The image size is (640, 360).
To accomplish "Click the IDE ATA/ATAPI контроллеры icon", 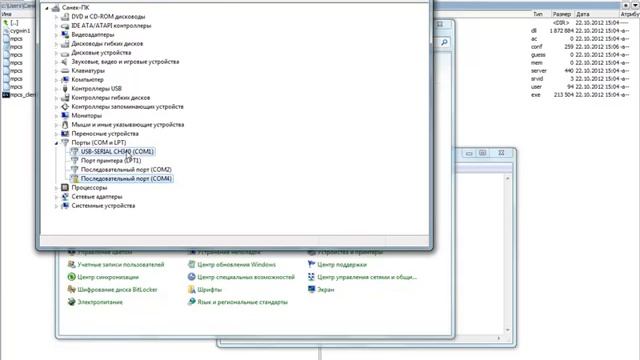I will pyautogui.click(x=64, y=26).
